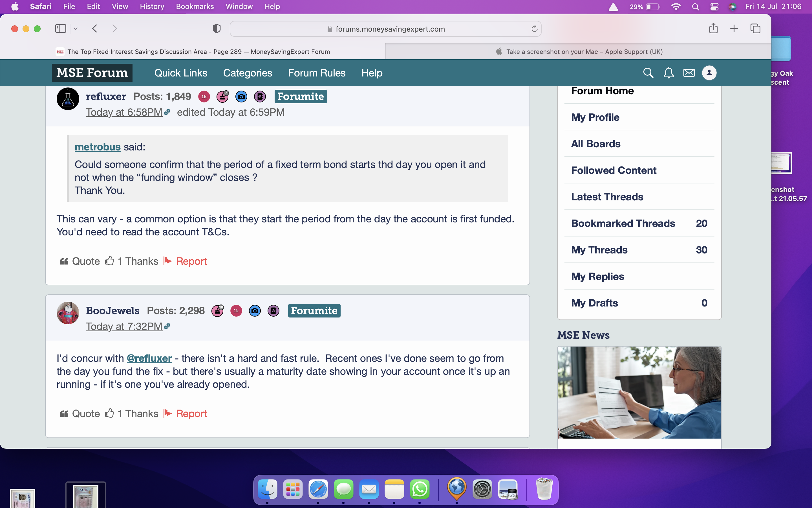Click the privacy shield icon

(217, 29)
